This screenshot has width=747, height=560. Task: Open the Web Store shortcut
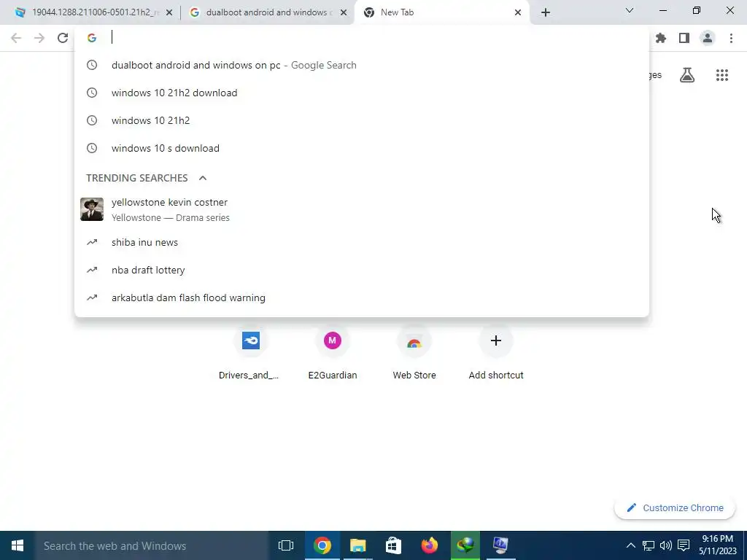point(414,354)
